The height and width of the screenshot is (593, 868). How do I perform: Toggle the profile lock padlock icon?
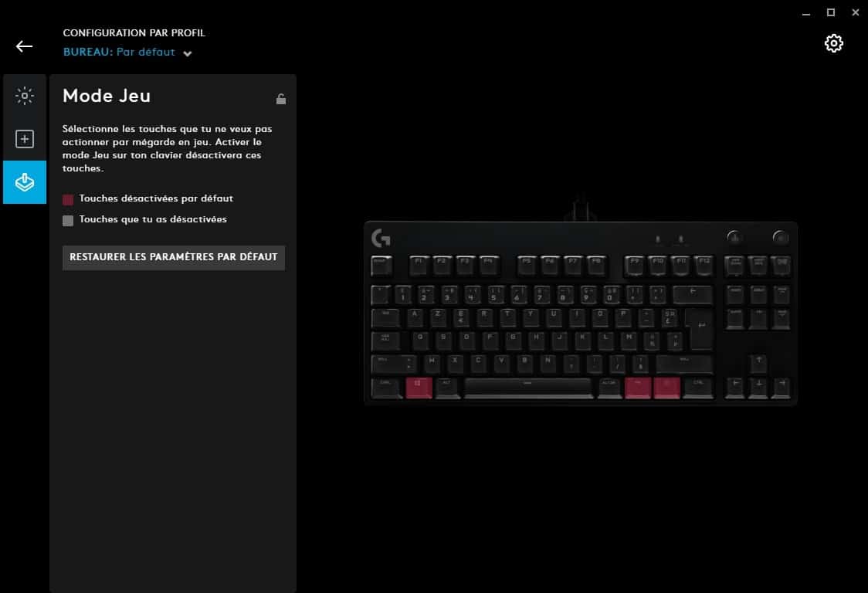point(281,99)
